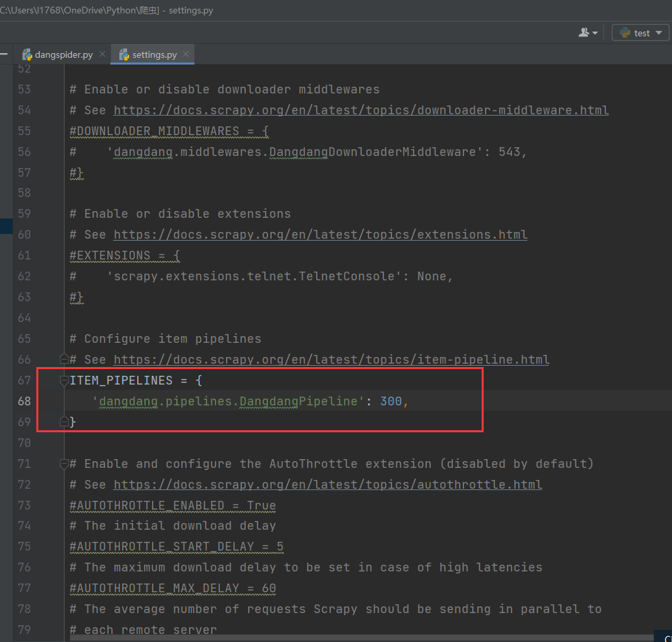Viewport: 672px width, 642px height.
Task: Click the value 300 on line 68
Action: 391,401
